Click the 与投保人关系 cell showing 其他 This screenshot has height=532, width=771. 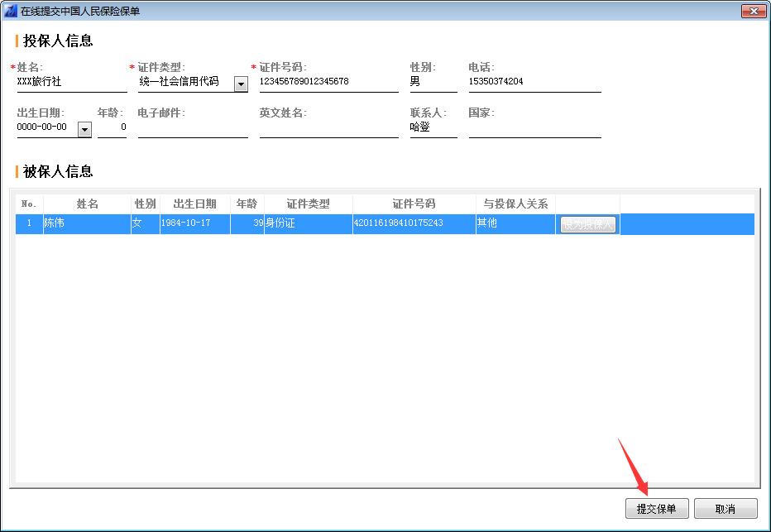tap(515, 224)
